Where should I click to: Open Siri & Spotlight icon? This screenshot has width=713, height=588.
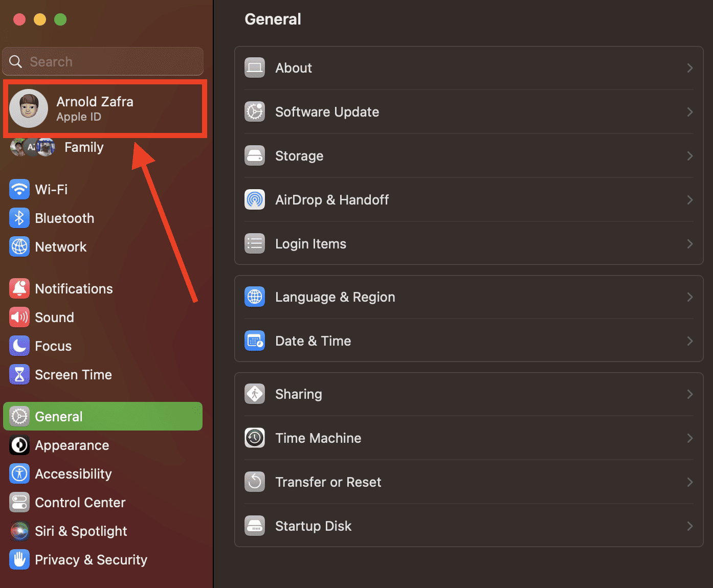click(x=19, y=531)
